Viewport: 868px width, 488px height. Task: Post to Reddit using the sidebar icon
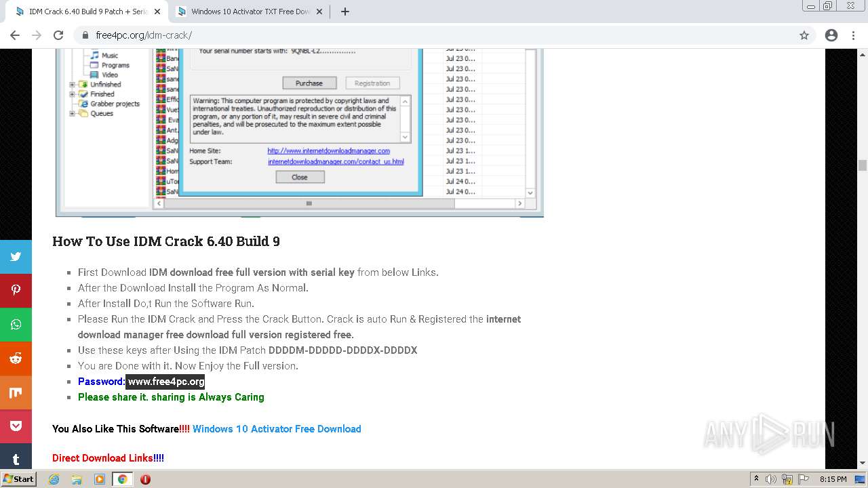(16, 359)
